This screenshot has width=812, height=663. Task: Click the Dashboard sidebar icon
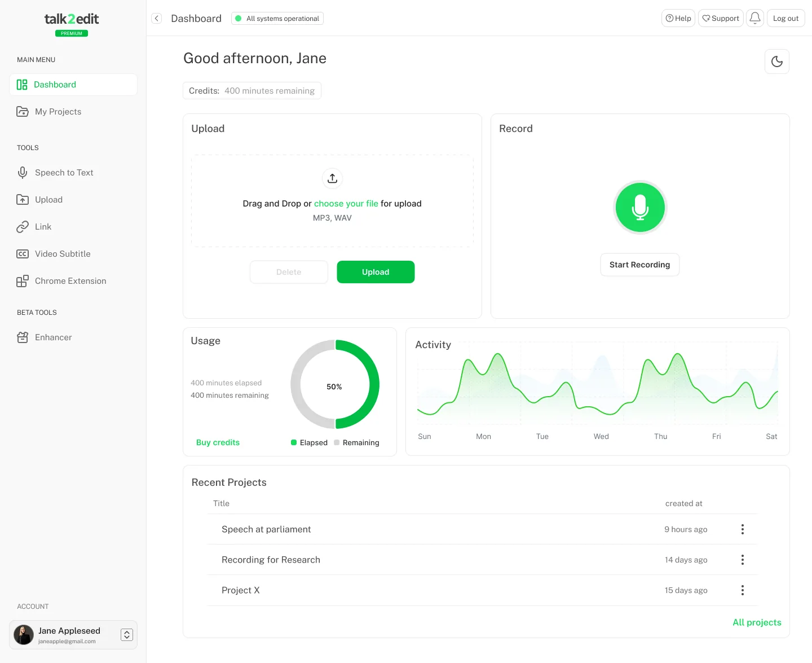pos(22,85)
